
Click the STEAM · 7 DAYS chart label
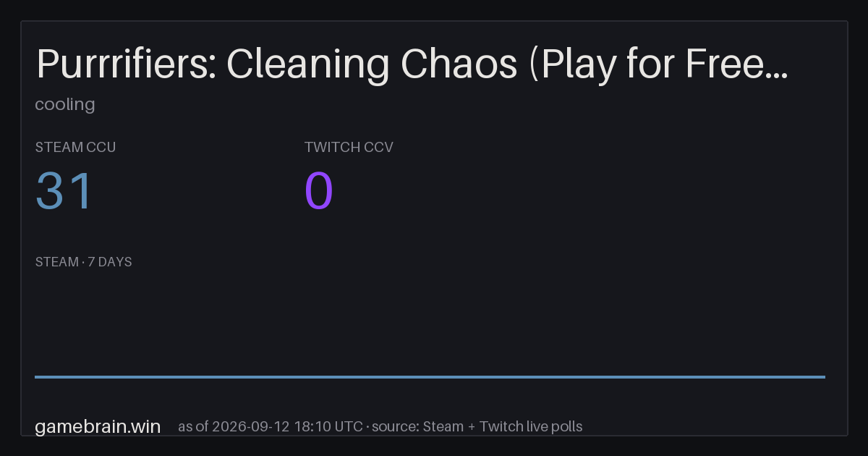click(83, 262)
